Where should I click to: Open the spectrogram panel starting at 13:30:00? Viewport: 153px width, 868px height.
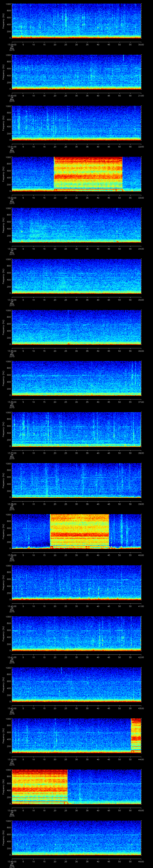(76, 72)
